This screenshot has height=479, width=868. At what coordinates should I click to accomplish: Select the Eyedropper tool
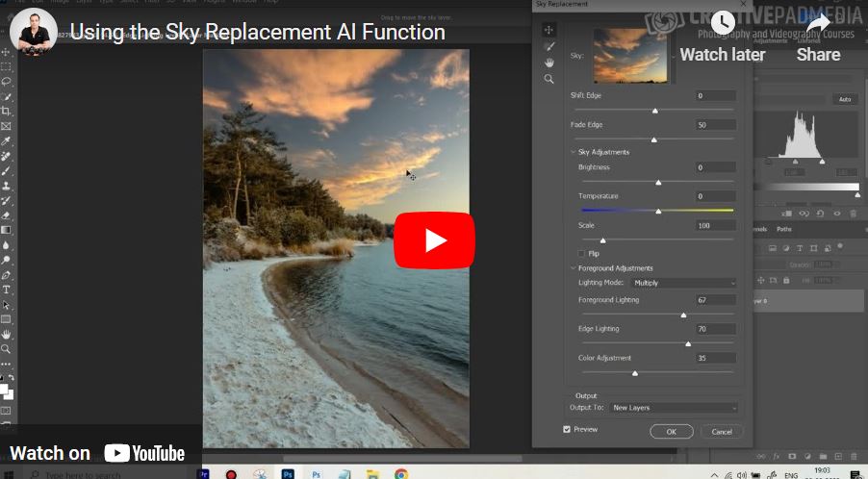point(6,141)
